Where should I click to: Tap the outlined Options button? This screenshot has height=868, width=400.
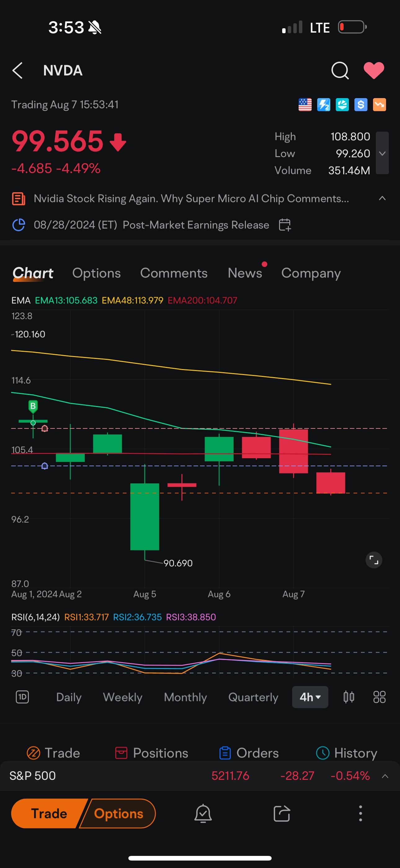[118, 813]
